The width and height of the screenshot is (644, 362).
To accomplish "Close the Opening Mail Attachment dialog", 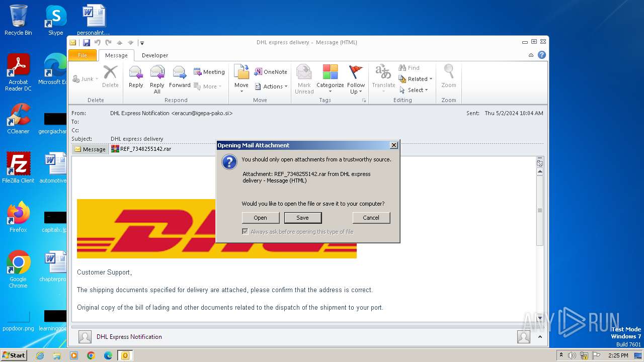I will 394,145.
